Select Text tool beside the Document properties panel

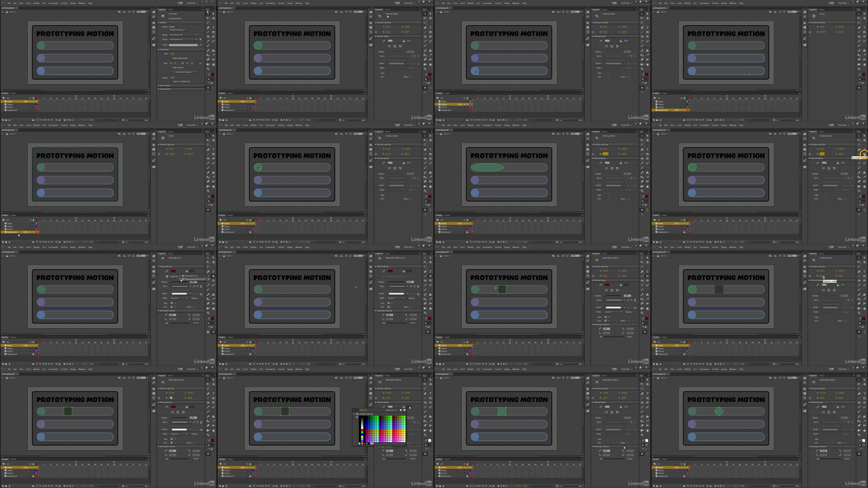tap(214, 28)
